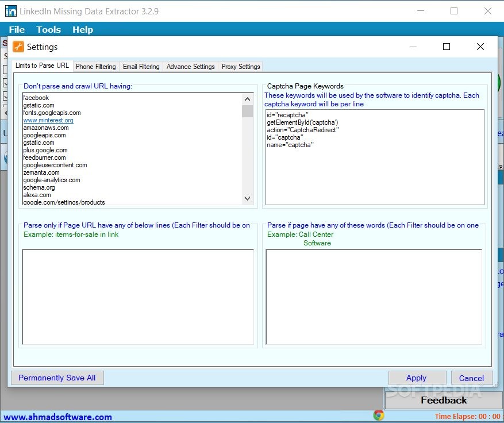Close the Settings dialog
The height and width of the screenshot is (423, 504).
click(x=480, y=47)
